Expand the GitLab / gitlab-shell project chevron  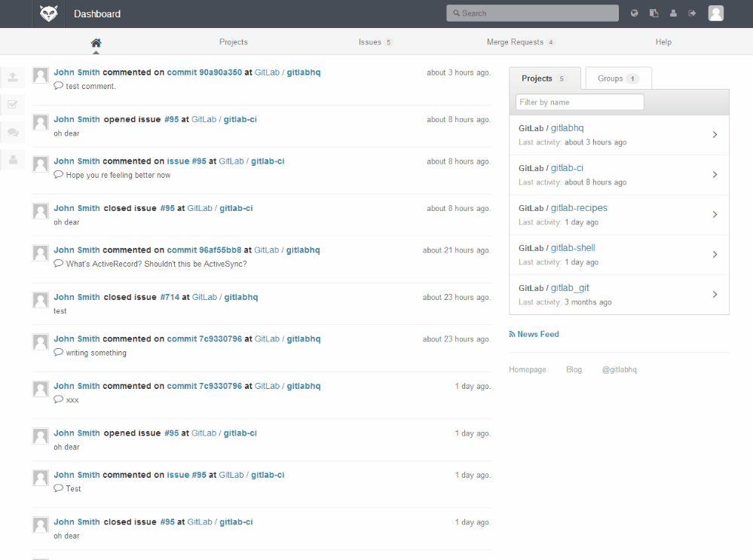pos(715,254)
